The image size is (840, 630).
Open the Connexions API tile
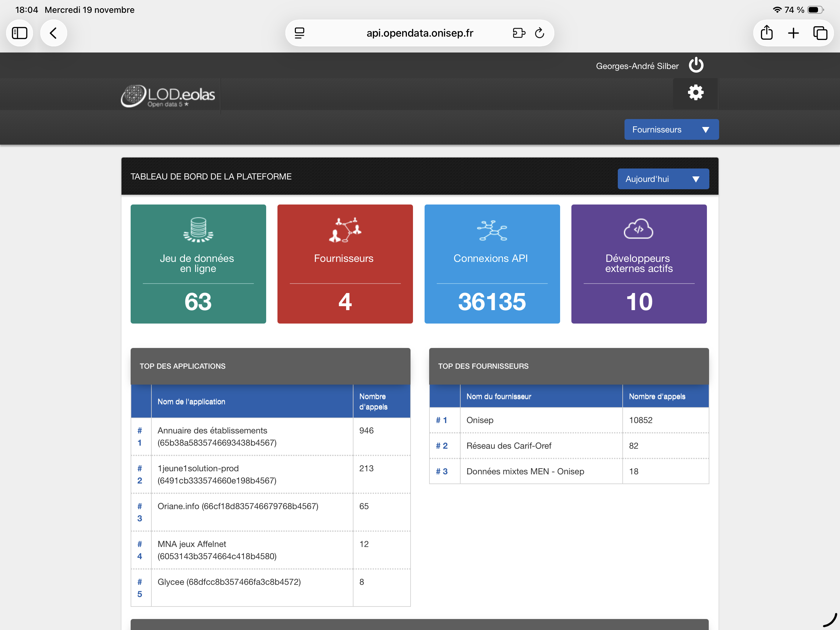point(492,264)
